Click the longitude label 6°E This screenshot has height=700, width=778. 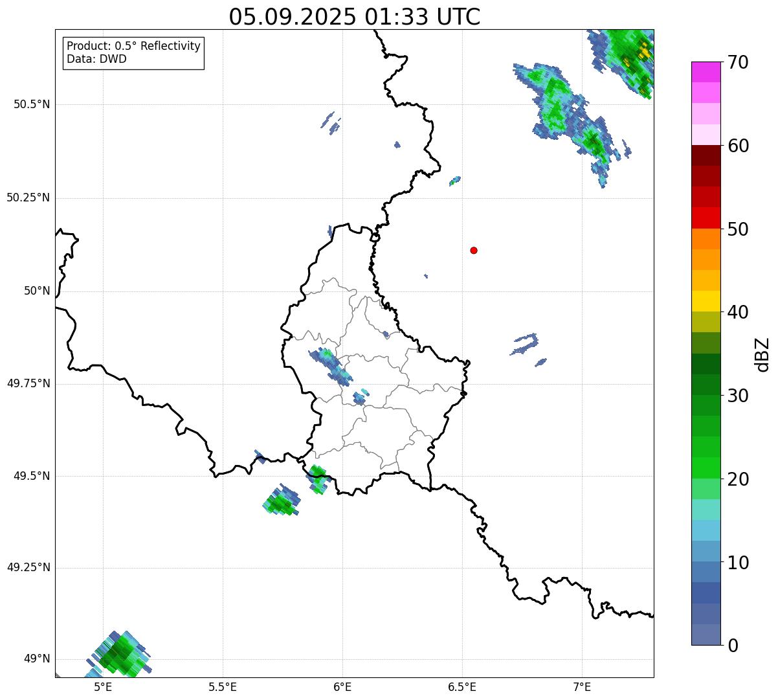[x=342, y=687]
